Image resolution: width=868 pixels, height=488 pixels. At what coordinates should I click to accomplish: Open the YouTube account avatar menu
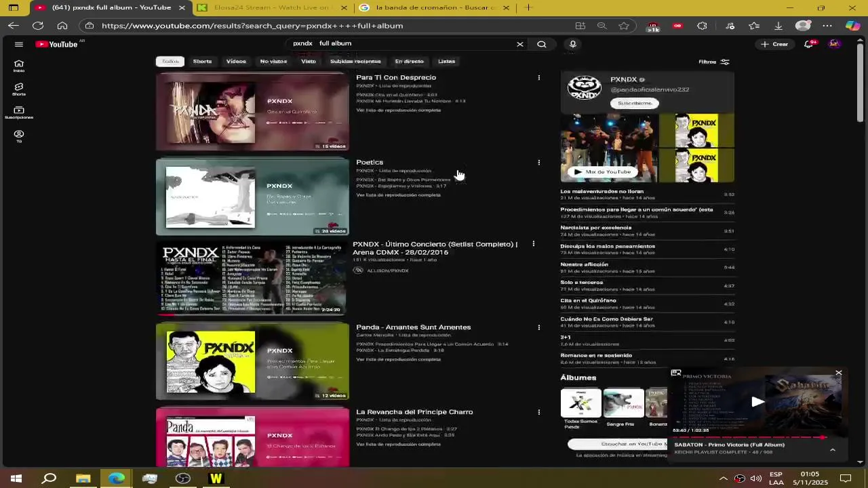[834, 44]
